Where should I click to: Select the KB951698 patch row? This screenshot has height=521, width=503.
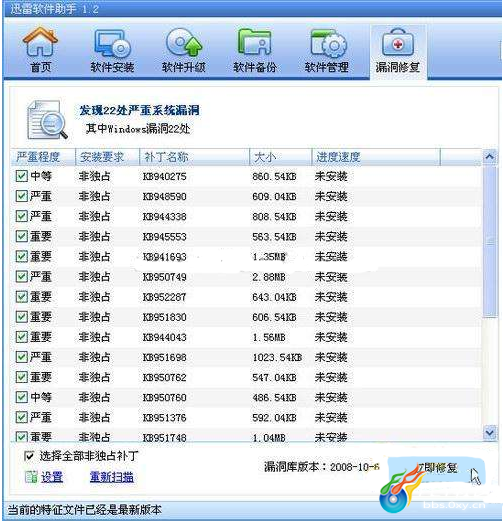247,357
